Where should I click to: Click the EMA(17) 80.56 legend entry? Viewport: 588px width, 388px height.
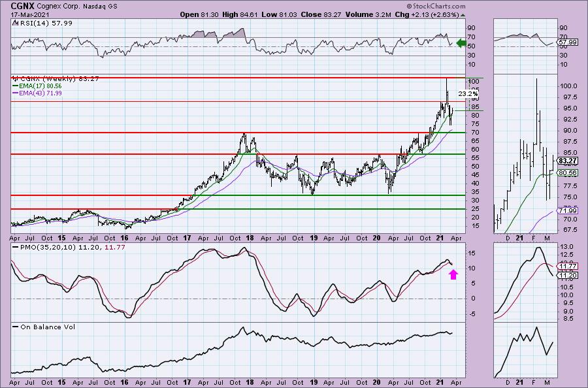(x=37, y=86)
